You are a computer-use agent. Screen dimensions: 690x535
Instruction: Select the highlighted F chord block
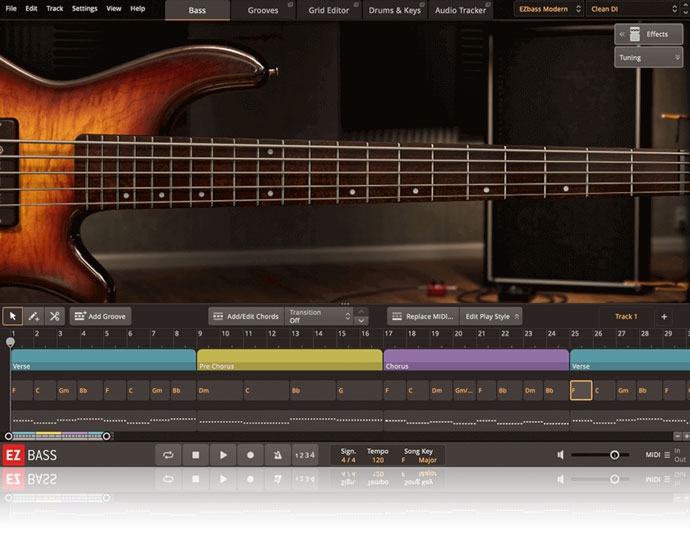click(580, 390)
